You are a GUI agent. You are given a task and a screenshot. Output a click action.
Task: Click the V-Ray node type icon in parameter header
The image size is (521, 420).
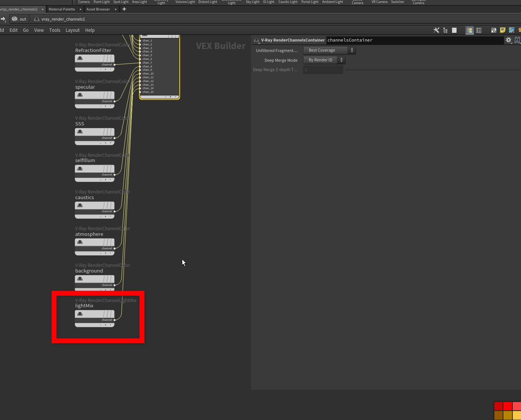click(x=256, y=40)
